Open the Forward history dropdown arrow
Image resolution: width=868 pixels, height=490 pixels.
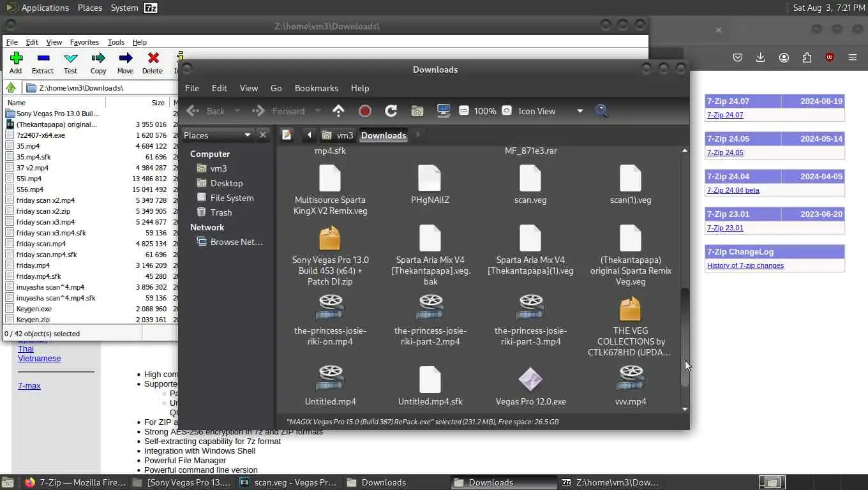318,111
